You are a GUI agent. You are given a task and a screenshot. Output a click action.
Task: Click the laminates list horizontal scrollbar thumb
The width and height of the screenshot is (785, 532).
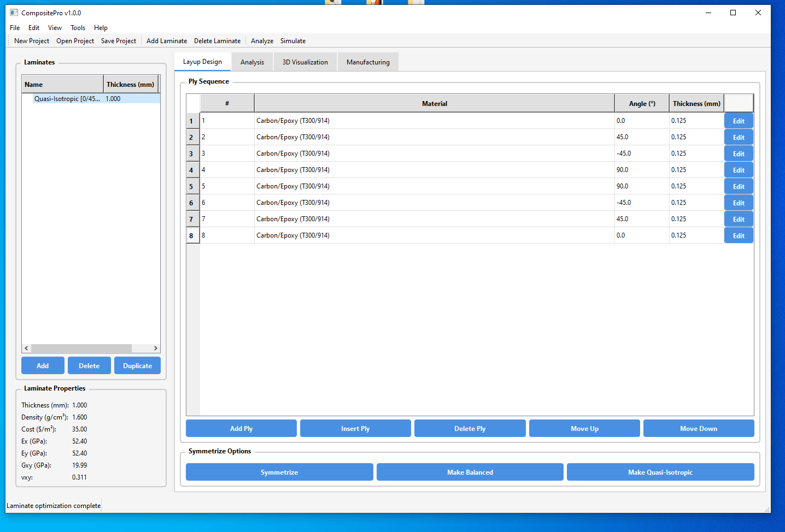point(81,348)
